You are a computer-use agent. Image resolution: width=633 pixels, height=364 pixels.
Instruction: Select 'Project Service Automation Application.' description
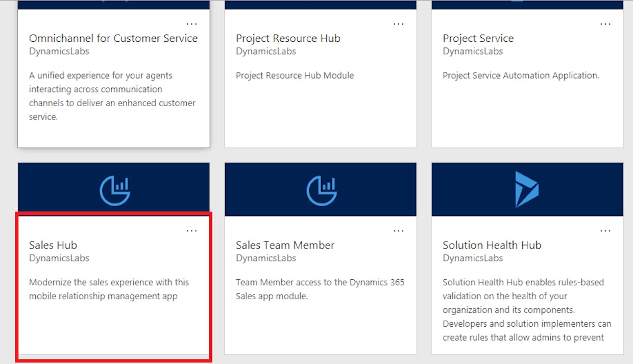tap(521, 76)
